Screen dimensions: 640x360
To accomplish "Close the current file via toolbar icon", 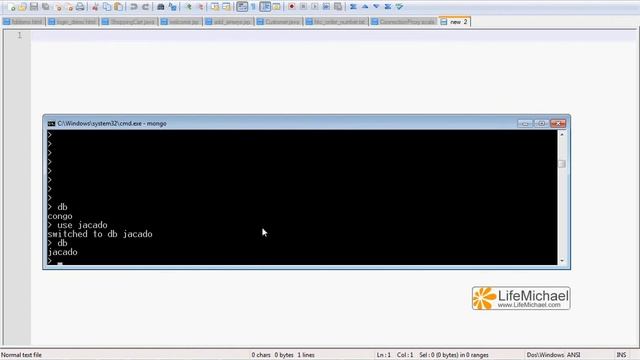I will click(58, 7).
